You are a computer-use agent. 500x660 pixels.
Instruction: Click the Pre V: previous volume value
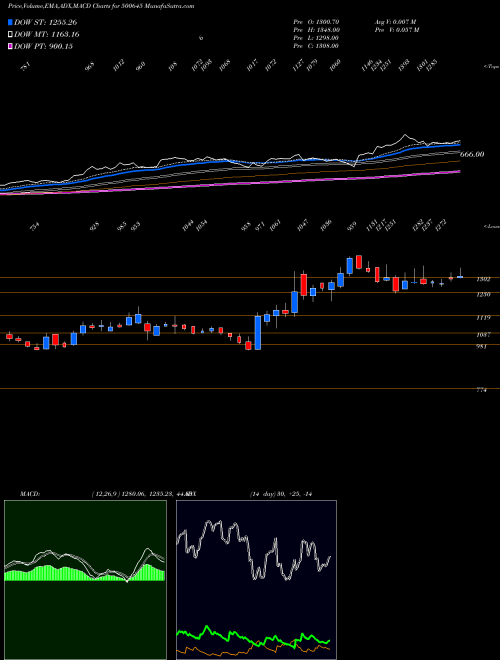[x=397, y=30]
